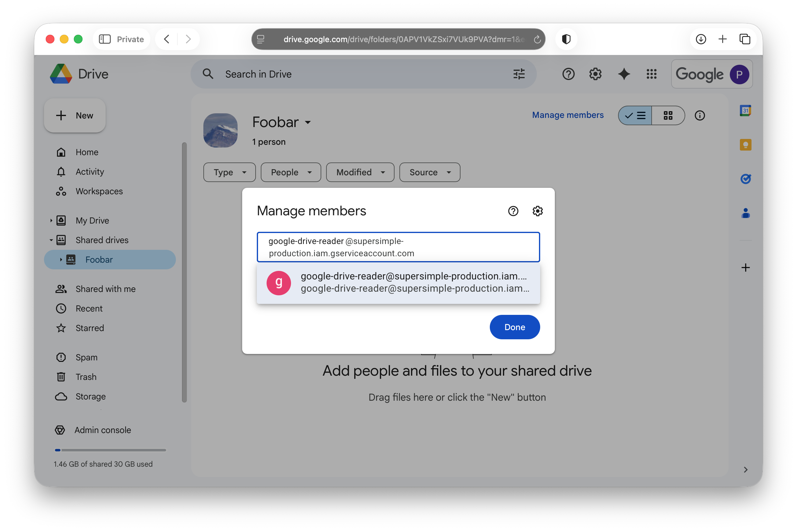Open Contacts side panel
This screenshot has height=532, width=797.
pyautogui.click(x=745, y=213)
